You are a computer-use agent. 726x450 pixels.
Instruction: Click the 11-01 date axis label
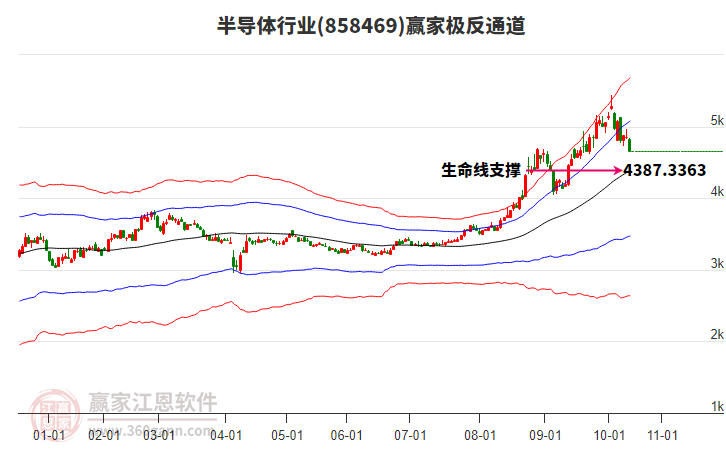click(x=662, y=435)
